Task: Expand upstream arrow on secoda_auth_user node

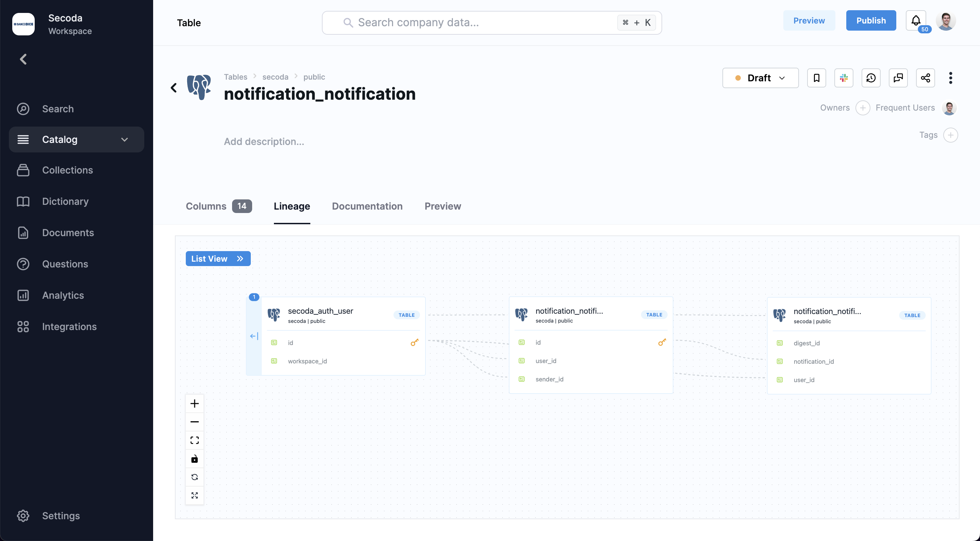Action: [x=254, y=336]
